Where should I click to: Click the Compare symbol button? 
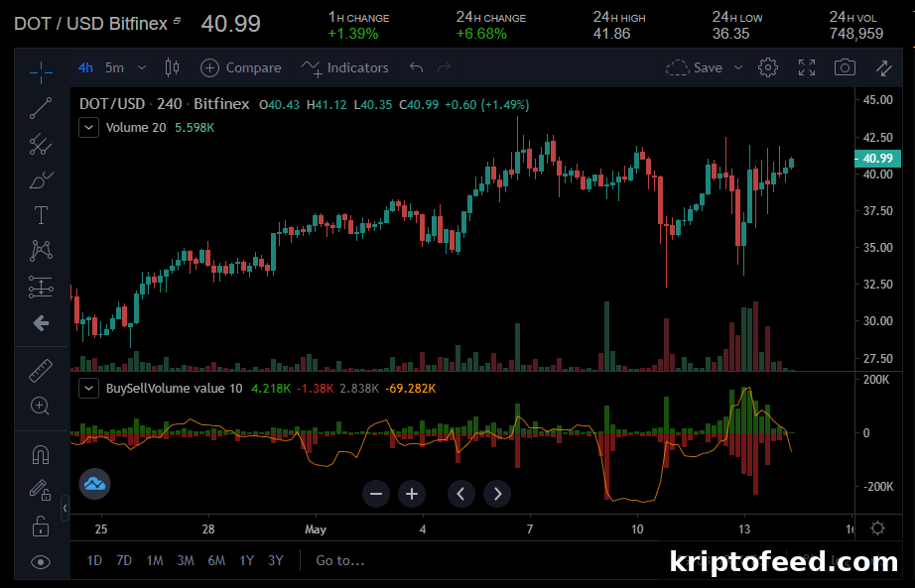[x=241, y=68]
